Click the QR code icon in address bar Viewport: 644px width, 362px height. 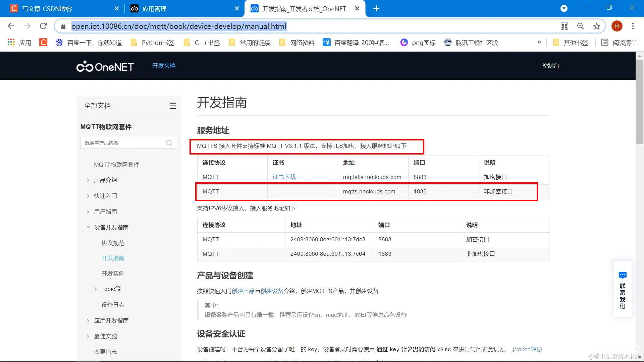click(565, 26)
